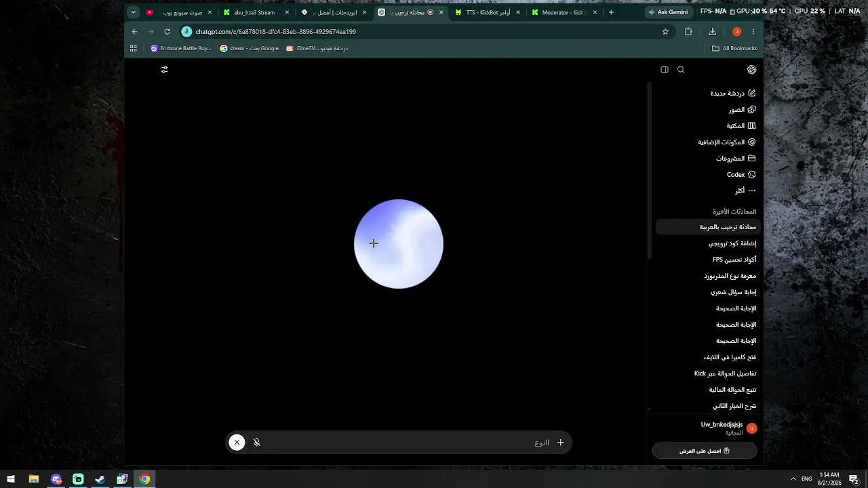This screenshot has width=868, height=488.
Task: Toggle the sidebar panel icon
Action: point(665,70)
